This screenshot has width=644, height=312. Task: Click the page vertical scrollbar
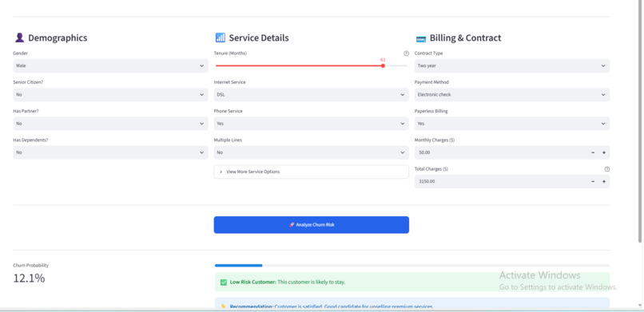[x=640, y=121]
